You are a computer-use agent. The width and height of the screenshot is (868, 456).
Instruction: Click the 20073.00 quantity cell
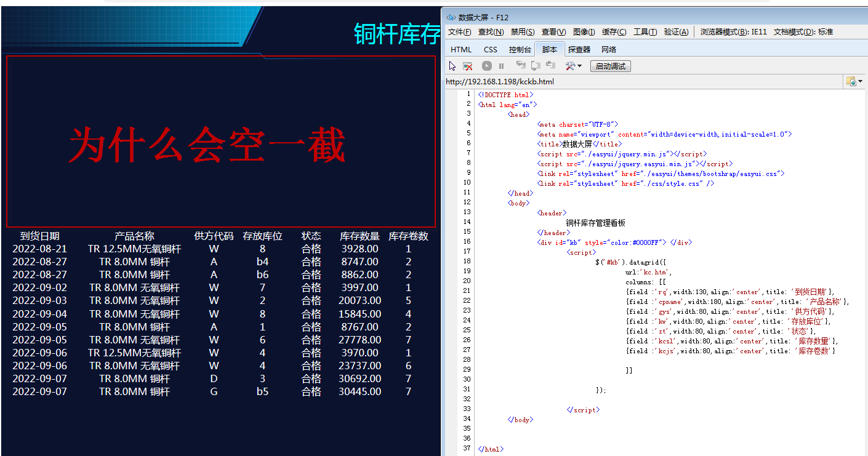(x=360, y=300)
